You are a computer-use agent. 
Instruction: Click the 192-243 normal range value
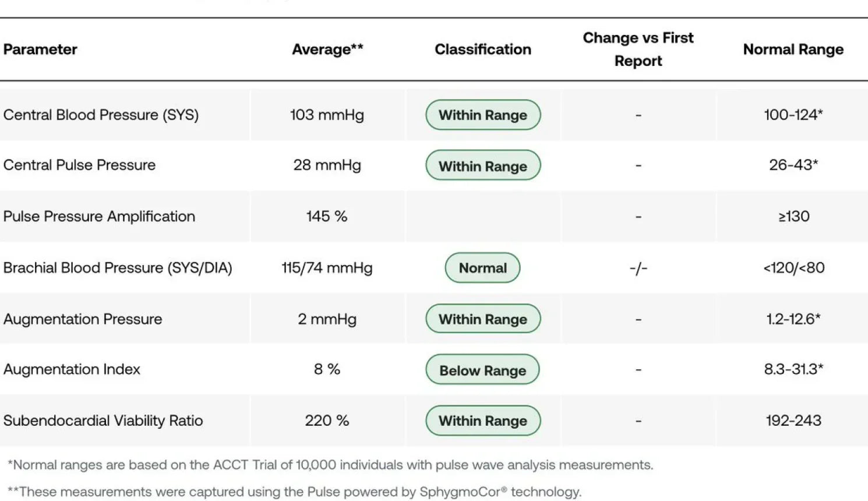pos(793,421)
